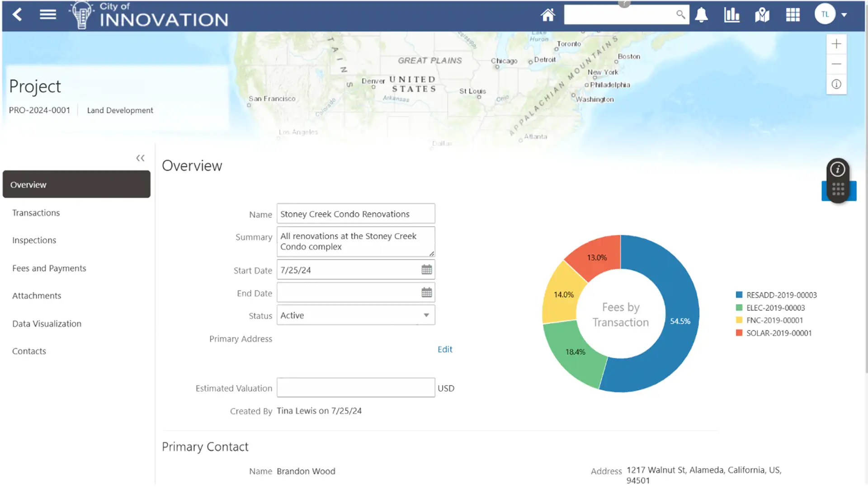The height and width of the screenshot is (488, 868).
Task: Open the main map icon
Action: coord(762,15)
